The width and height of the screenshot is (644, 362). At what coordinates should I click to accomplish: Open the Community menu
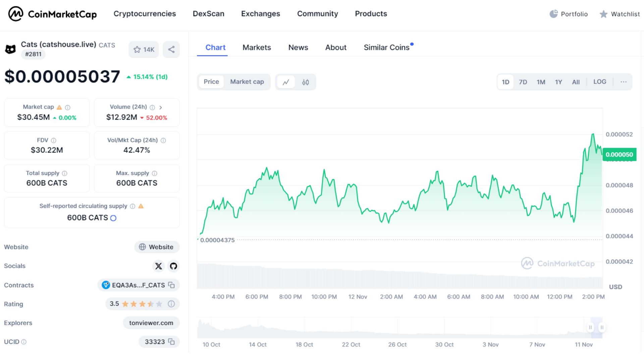coord(318,14)
